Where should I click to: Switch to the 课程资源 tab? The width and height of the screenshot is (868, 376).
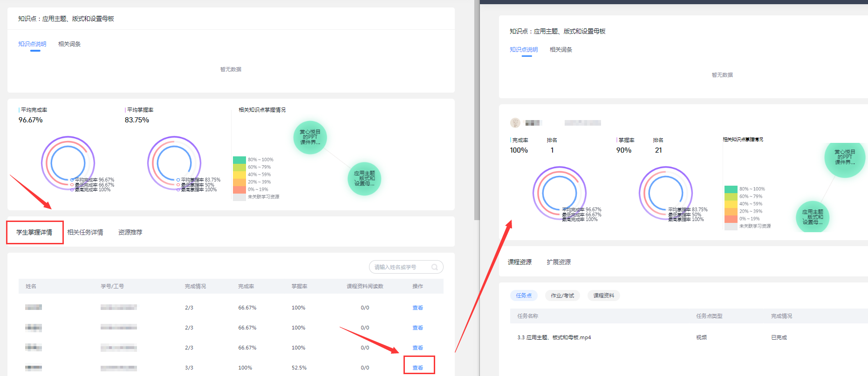click(519, 262)
